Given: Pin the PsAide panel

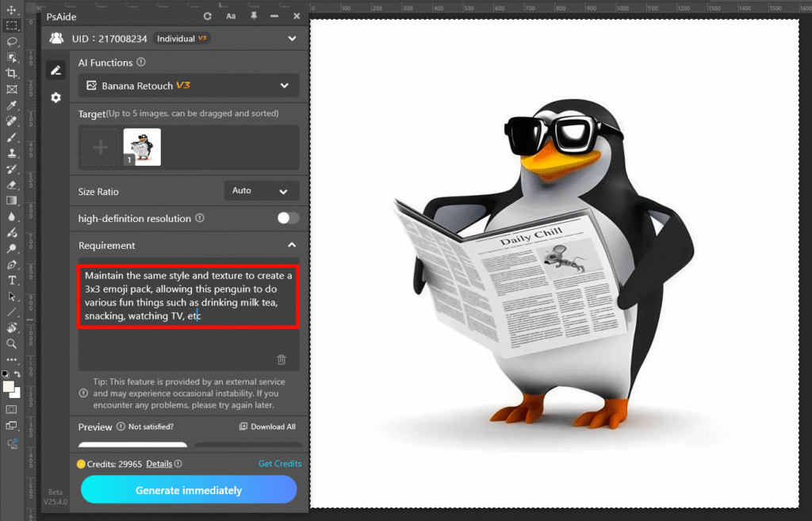Looking at the screenshot, I should 254,16.
